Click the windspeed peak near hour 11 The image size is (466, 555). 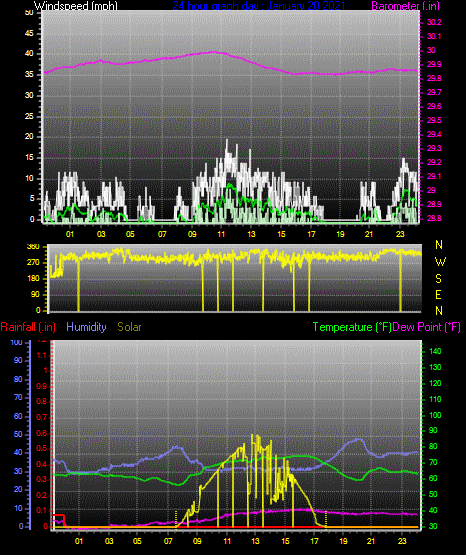pos(227,140)
